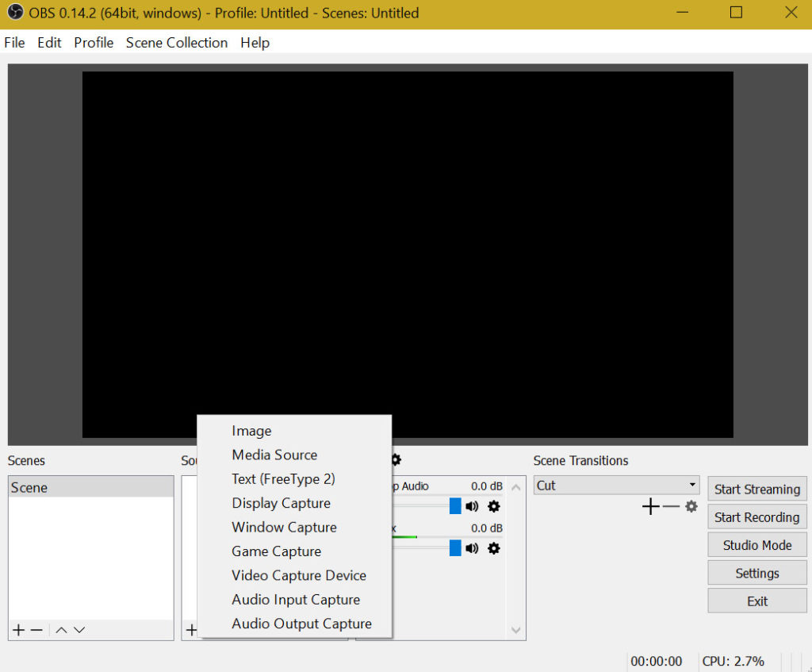
Task: Open transition properties gear under the Cut box
Action: [691, 506]
